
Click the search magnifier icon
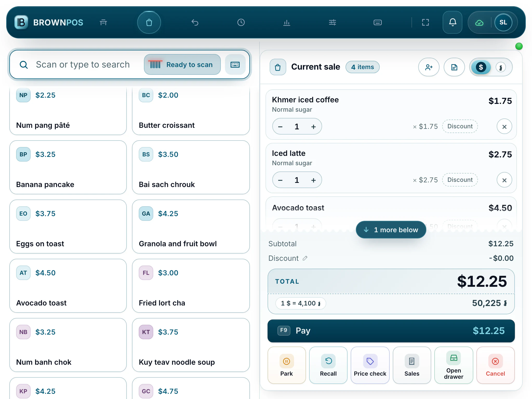coord(24,65)
